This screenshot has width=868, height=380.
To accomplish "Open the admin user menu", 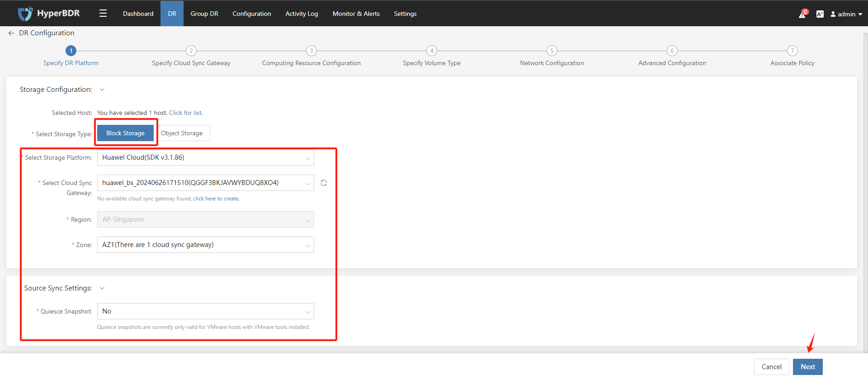I will [x=846, y=14].
